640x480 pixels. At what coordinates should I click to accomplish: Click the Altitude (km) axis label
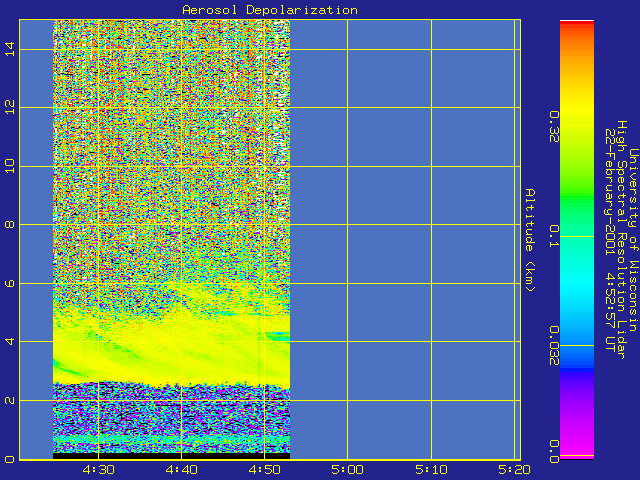coord(530,241)
